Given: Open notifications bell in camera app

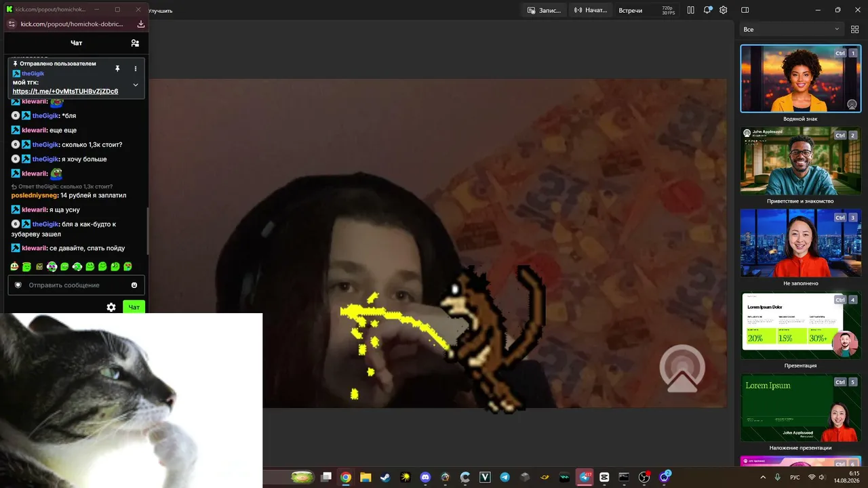Looking at the screenshot, I should (x=707, y=10).
